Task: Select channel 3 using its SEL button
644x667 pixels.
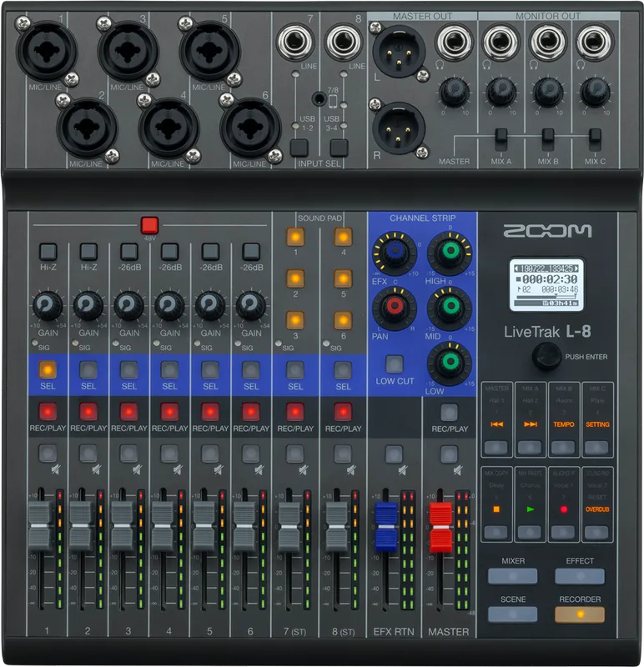Action: (x=129, y=369)
